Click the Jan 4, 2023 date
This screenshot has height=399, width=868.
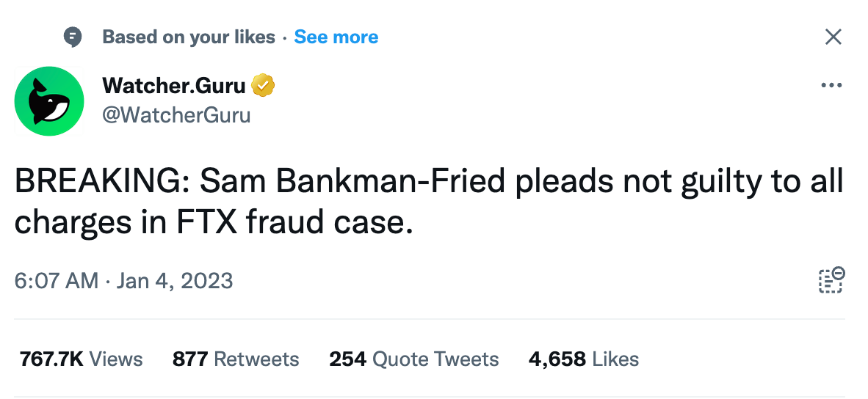pos(175,281)
